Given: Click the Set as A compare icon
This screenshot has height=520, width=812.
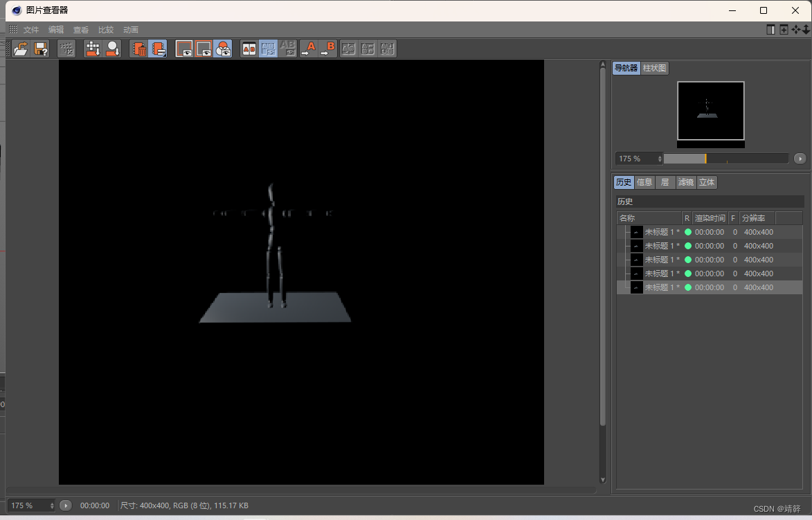Looking at the screenshot, I should point(308,48).
